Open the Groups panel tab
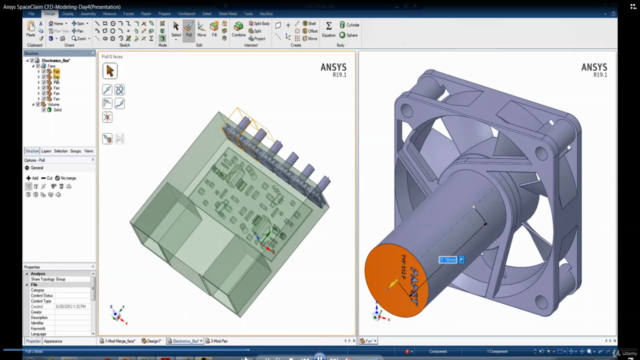This screenshot has height=360, width=640. tap(76, 151)
